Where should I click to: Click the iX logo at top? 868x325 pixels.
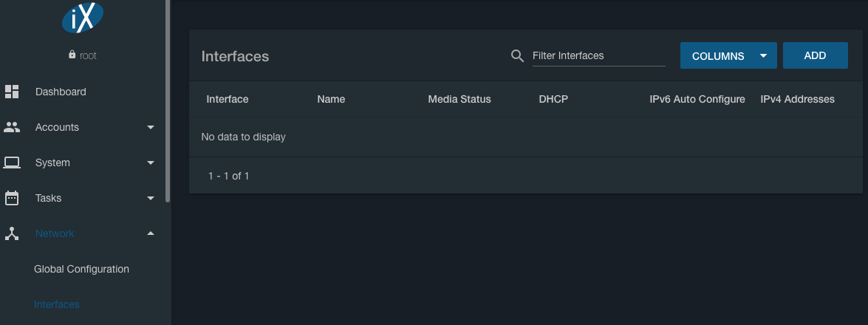point(83,18)
